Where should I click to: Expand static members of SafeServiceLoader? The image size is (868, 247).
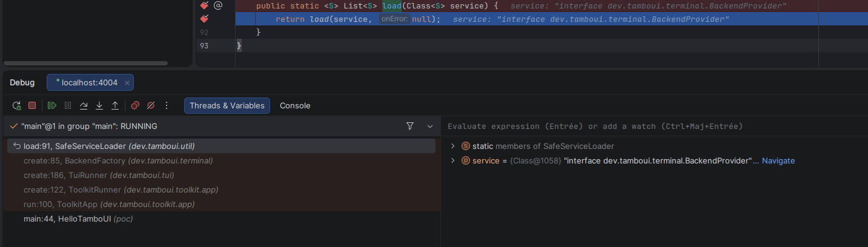[452, 146]
